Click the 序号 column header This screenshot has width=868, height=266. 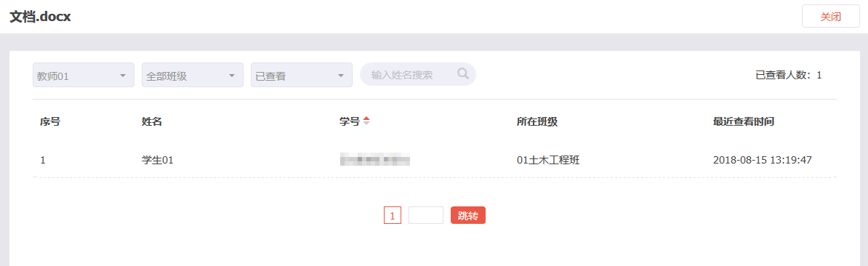tap(50, 121)
